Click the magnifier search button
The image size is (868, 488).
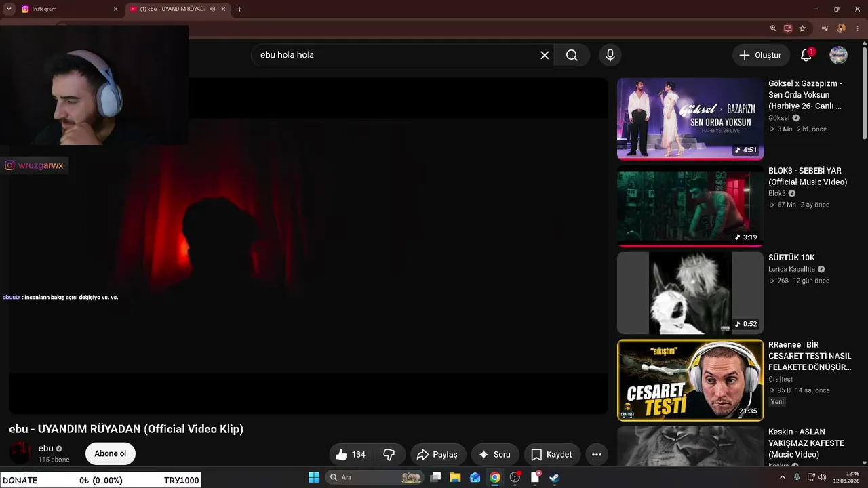tap(572, 55)
